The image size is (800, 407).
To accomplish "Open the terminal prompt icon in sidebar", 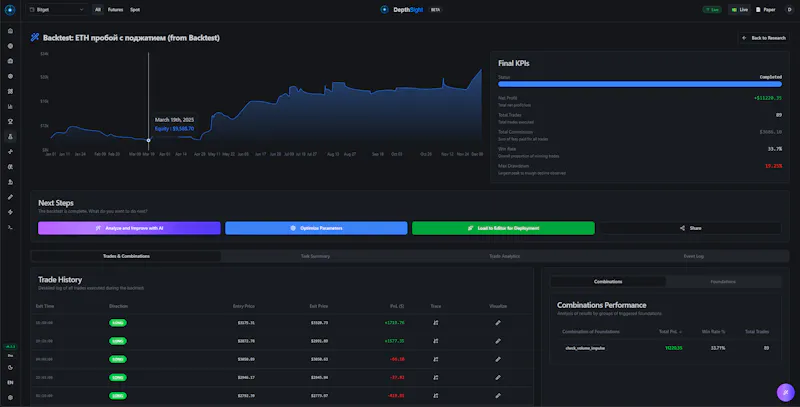I will 10,227.
